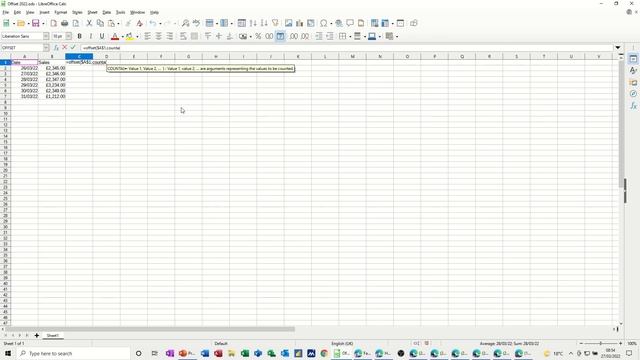The image size is (640, 360).
Task: Click the Insert Pivot Table icon
Action: pyautogui.click(x=311, y=23)
